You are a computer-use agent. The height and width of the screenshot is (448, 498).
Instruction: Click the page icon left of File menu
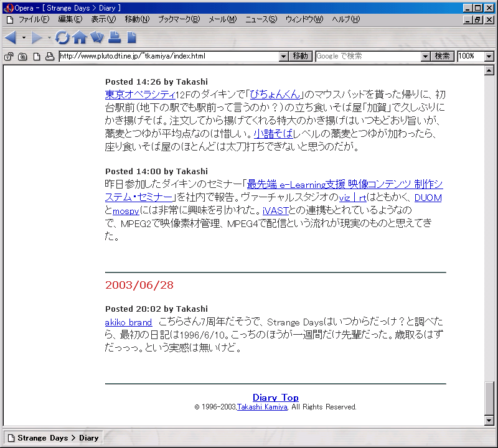[x=10, y=20]
